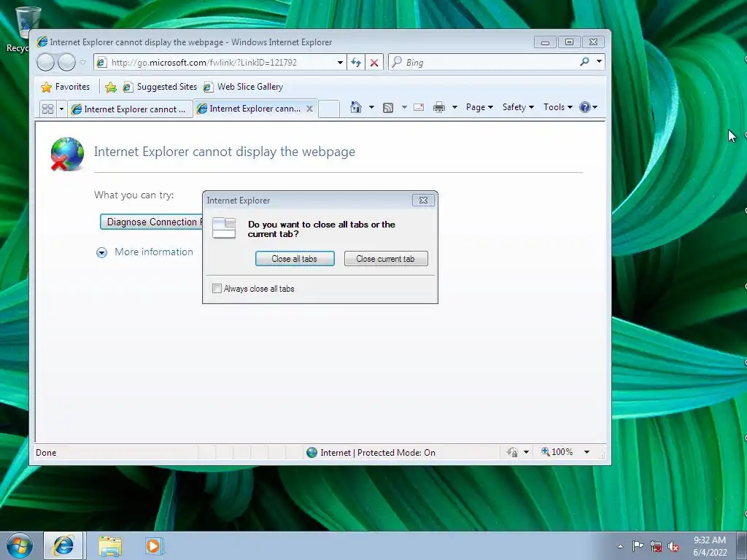Click the Close all tabs button
The width and height of the screenshot is (747, 560).
[x=295, y=259]
